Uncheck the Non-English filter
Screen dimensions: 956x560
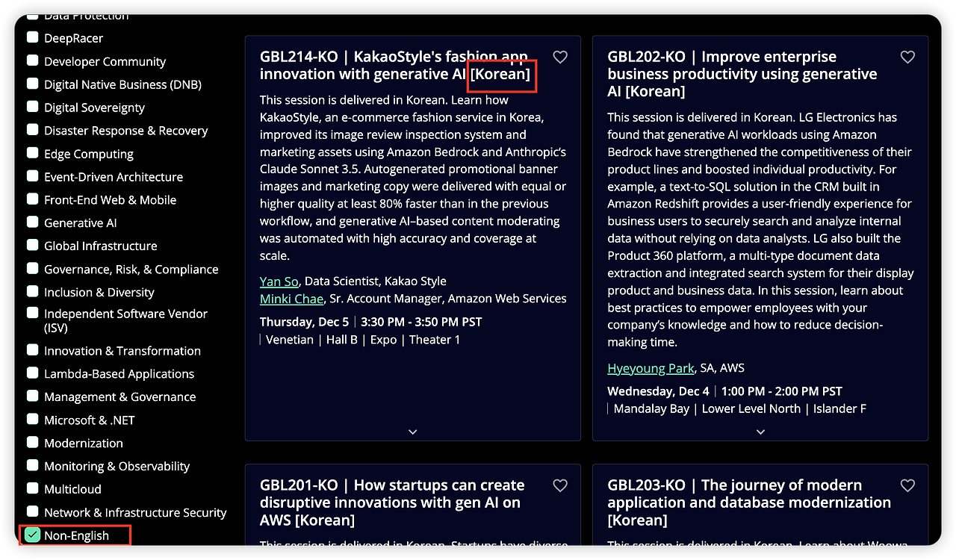[33, 535]
